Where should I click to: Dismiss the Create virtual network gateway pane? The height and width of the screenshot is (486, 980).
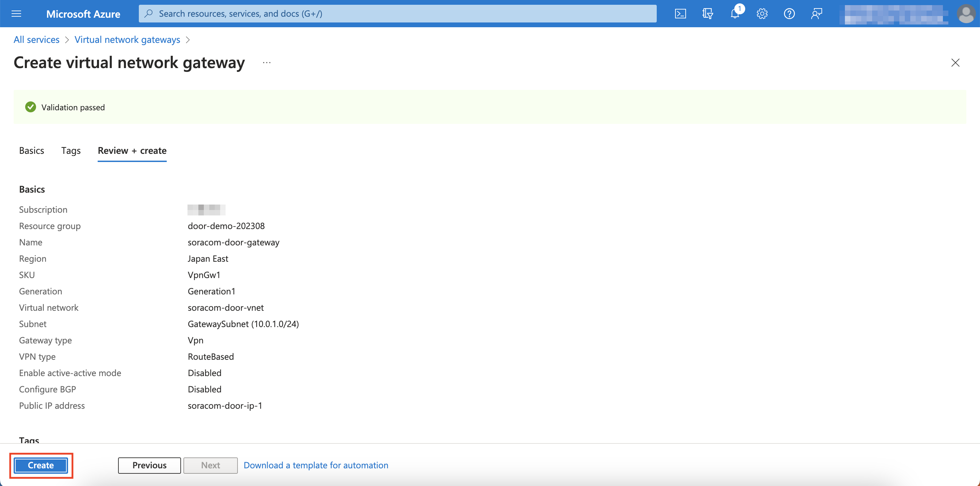pyautogui.click(x=955, y=63)
